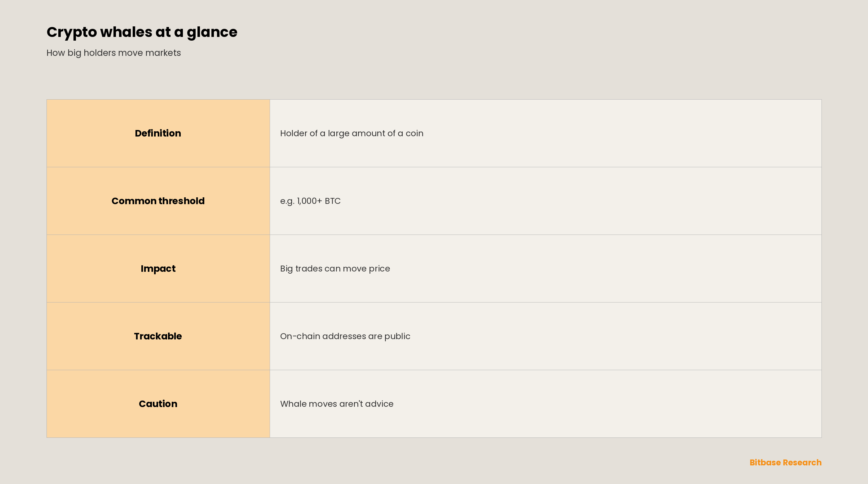
Task: Click the Common threshold label cell
Action: (x=158, y=201)
